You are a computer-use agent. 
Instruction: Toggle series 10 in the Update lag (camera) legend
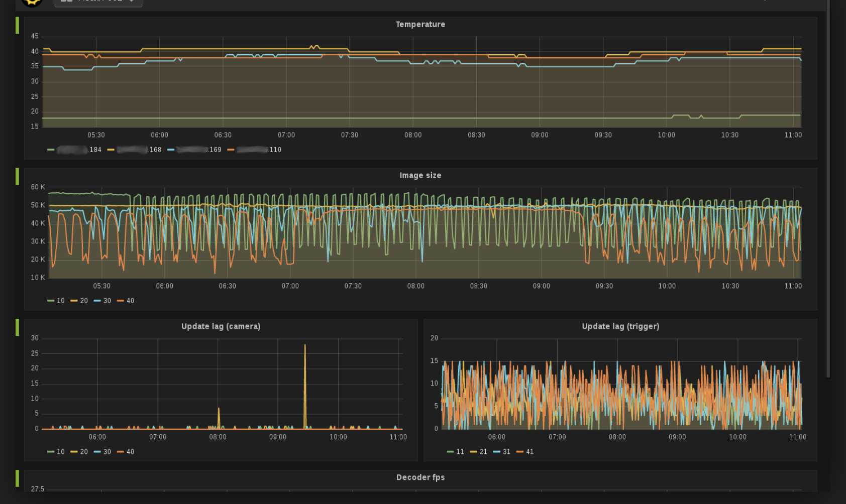tap(56, 452)
